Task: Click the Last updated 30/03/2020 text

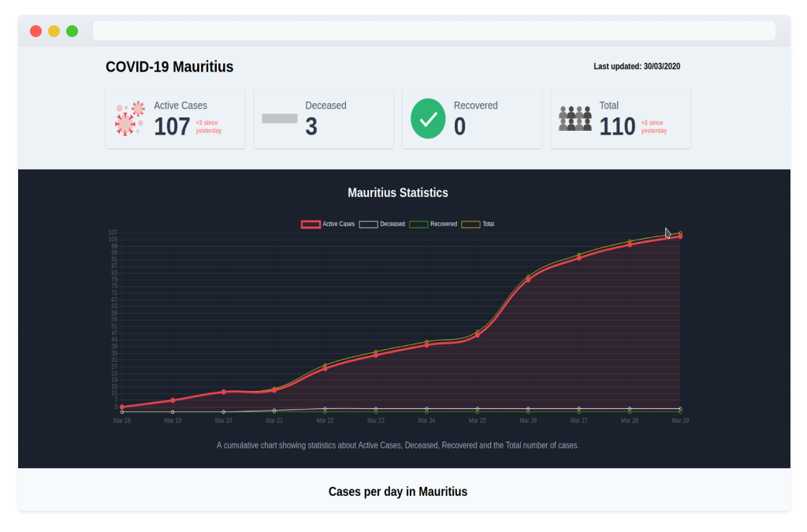Action: 636,67
